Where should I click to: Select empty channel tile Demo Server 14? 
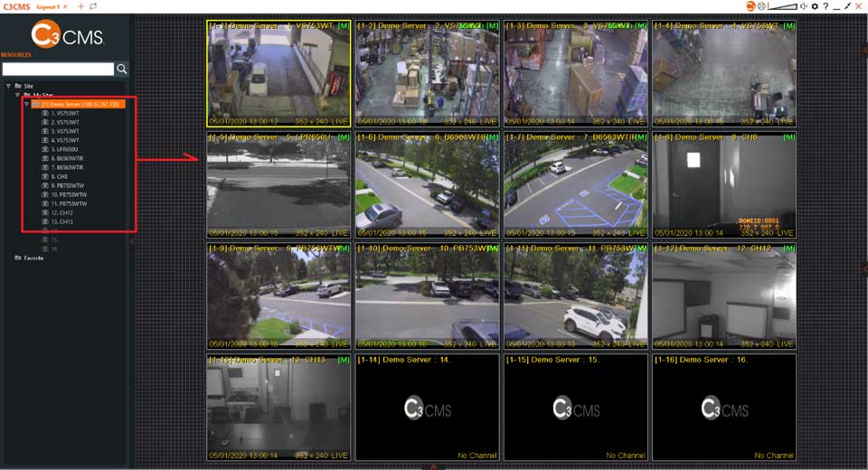pos(426,408)
